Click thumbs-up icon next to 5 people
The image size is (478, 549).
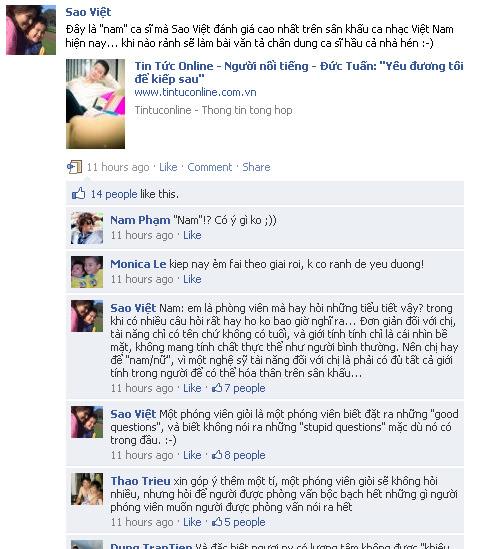tap(217, 521)
